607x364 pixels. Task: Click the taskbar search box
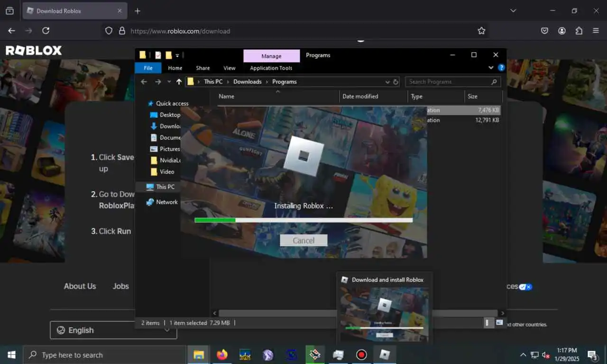pos(104,355)
